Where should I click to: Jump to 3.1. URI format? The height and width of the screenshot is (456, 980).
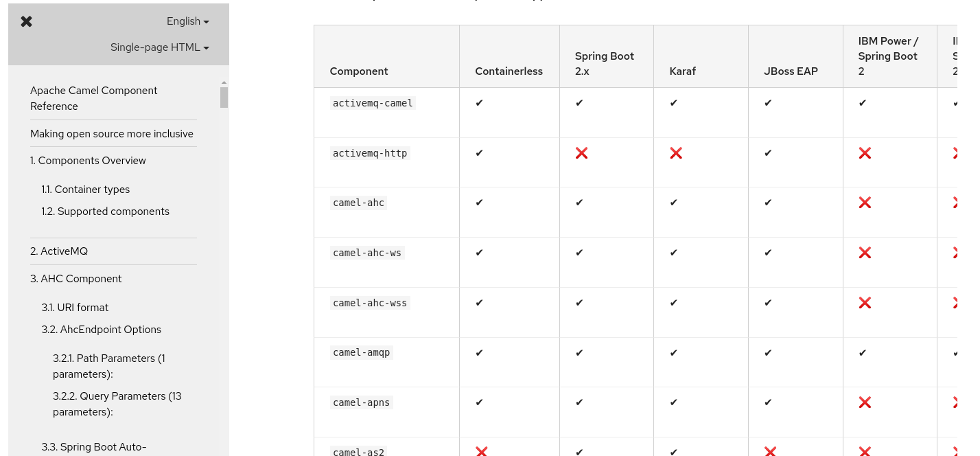coord(75,308)
